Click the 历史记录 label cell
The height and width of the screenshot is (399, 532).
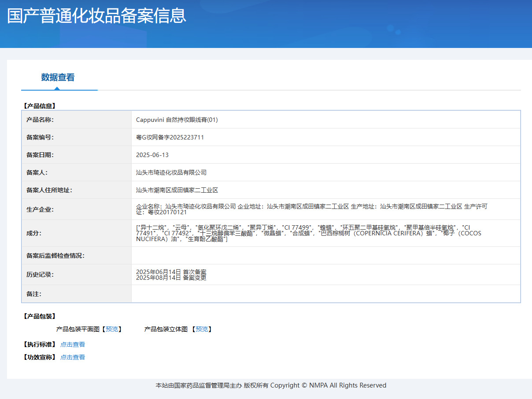pyautogui.click(x=77, y=275)
